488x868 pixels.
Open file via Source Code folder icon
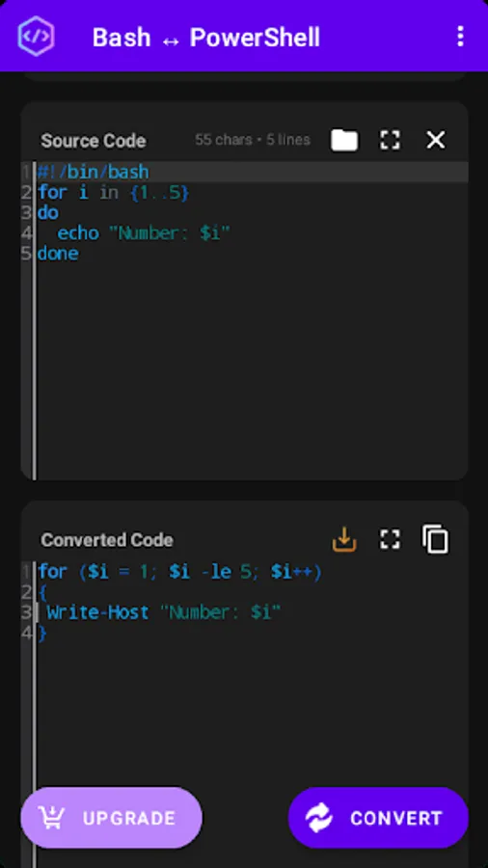click(x=344, y=140)
